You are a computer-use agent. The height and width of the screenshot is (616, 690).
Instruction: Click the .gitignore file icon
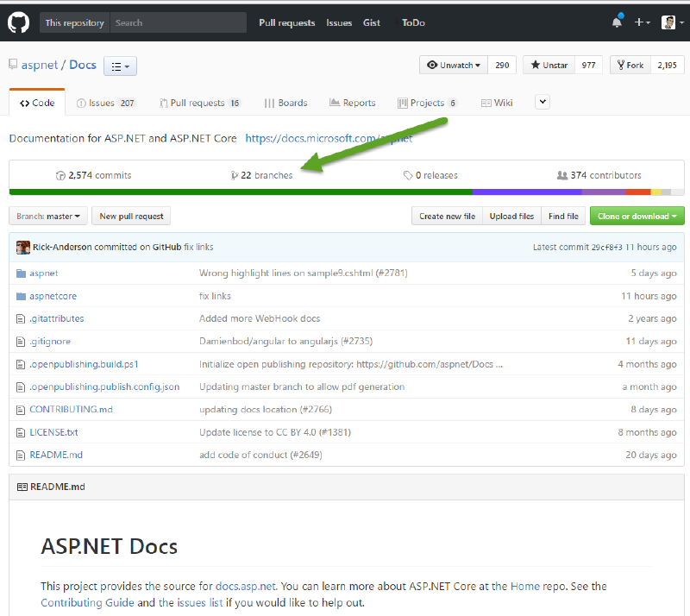[x=21, y=342]
